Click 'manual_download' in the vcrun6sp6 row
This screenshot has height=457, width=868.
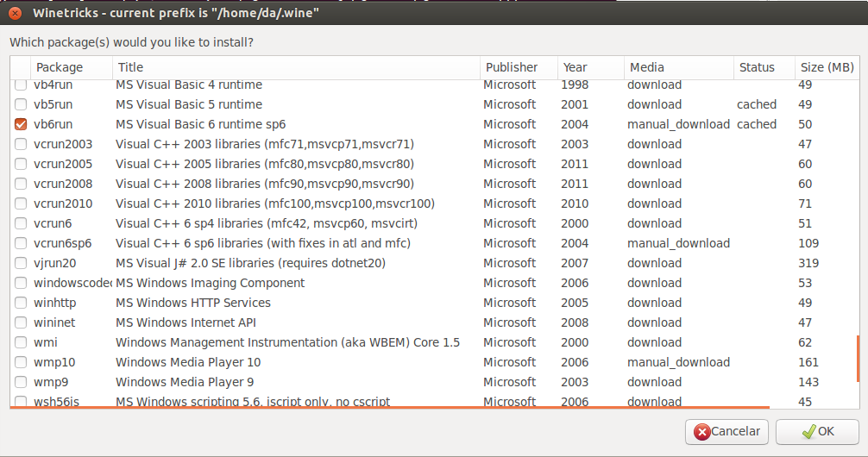tap(679, 243)
